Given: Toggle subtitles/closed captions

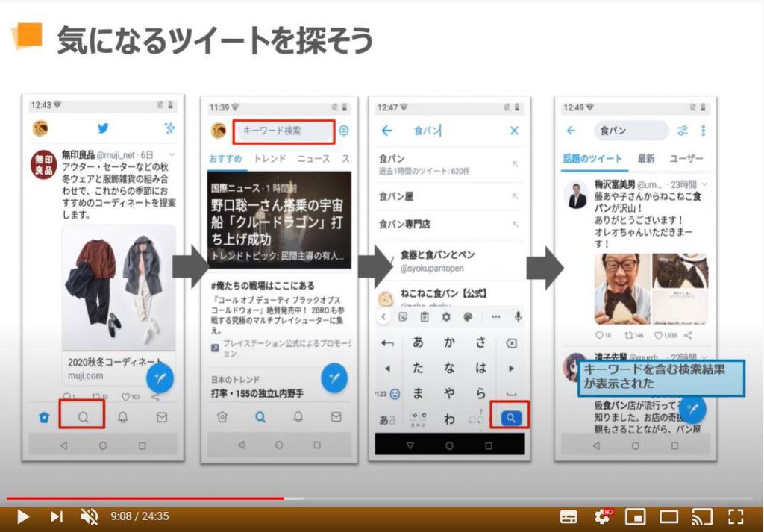Looking at the screenshot, I should pos(569,516).
